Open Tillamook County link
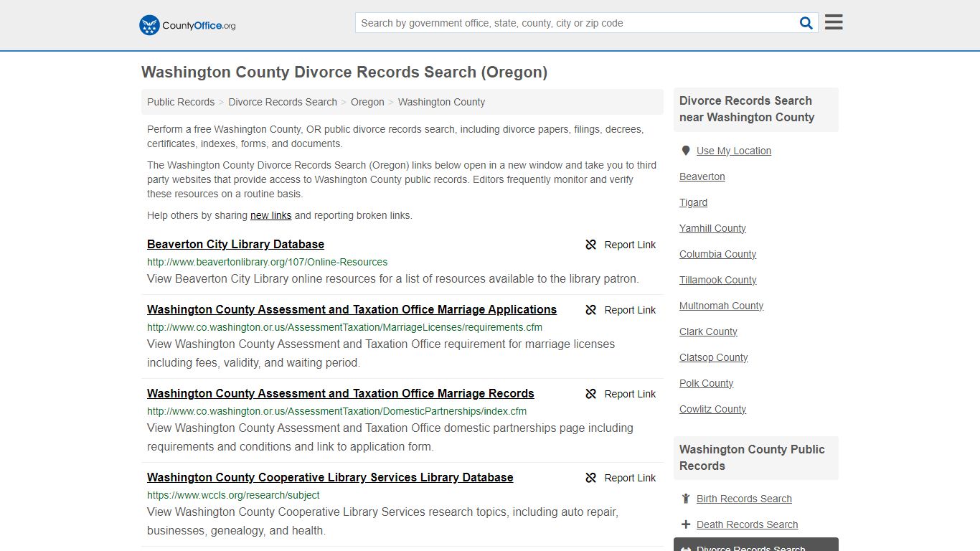Viewport: 980px width, 551px height. 718,280
